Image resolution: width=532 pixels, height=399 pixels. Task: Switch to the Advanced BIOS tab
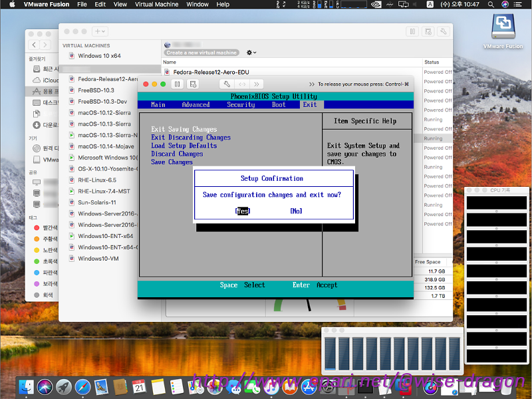(x=196, y=104)
